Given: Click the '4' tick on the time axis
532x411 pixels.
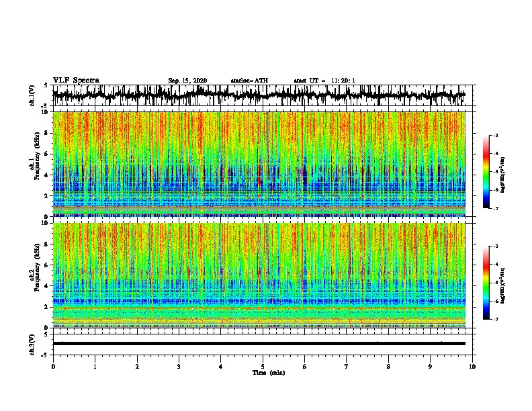Looking at the screenshot, I should coord(221,367).
